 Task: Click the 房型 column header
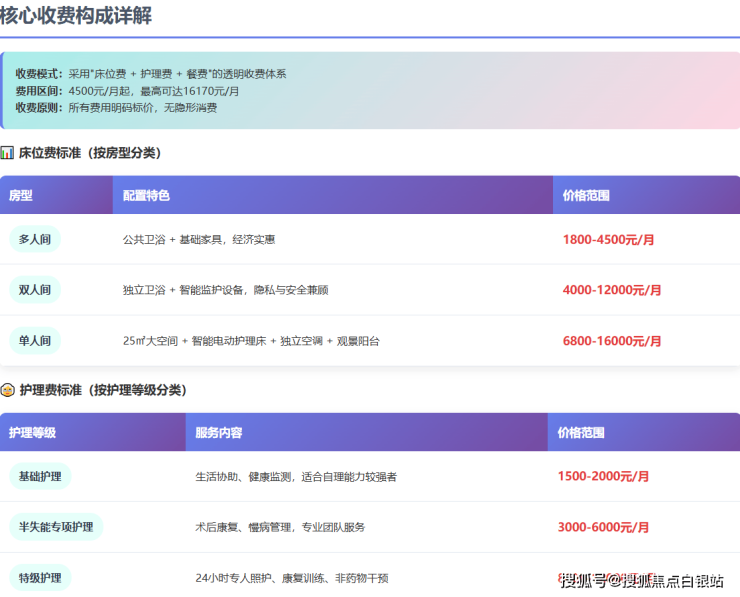coord(21,196)
